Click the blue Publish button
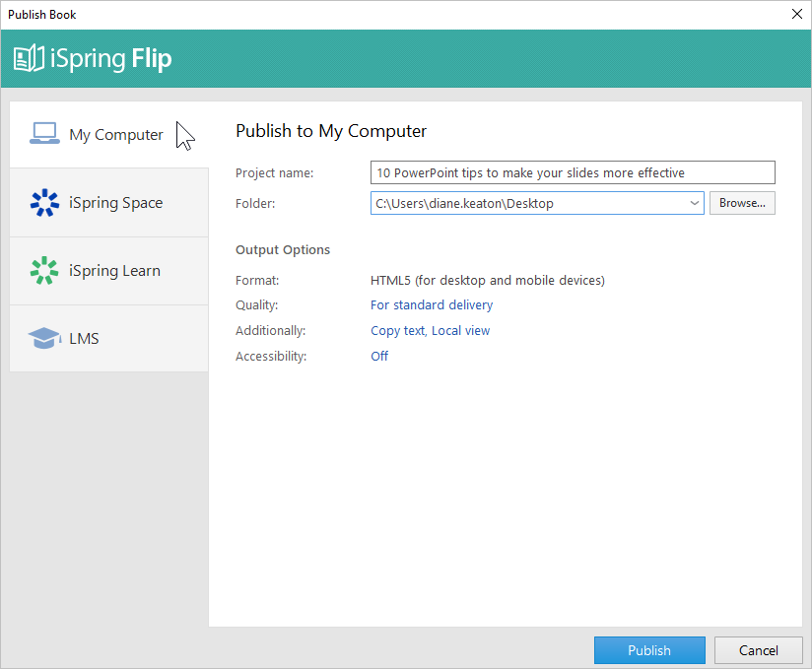Image resolution: width=812 pixels, height=669 pixels. 649,650
